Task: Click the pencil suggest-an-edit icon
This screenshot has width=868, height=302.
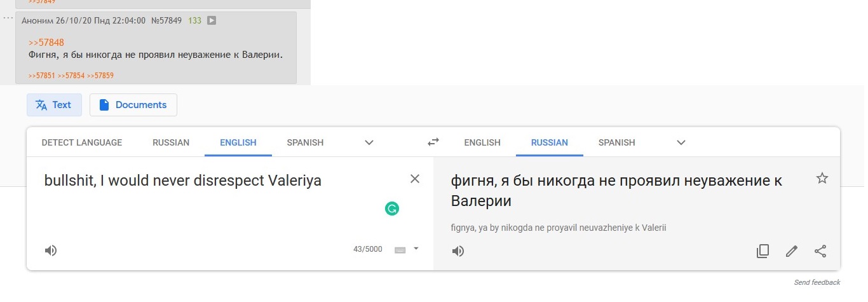Action: click(x=791, y=251)
